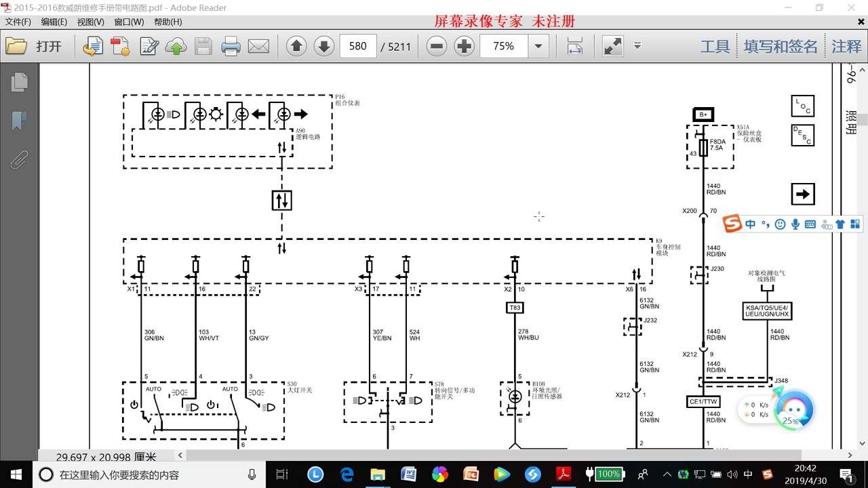The image size is (868, 488).
Task: Click the Save floppy disk icon
Action: pos(203,46)
